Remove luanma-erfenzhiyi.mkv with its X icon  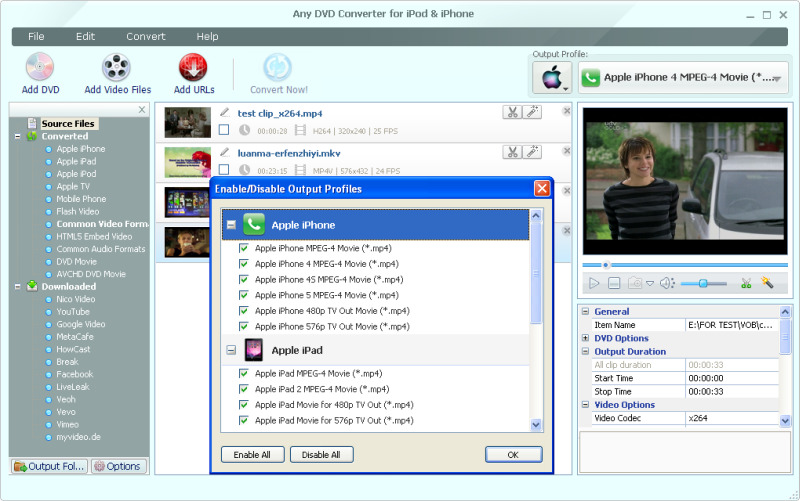coord(566,151)
